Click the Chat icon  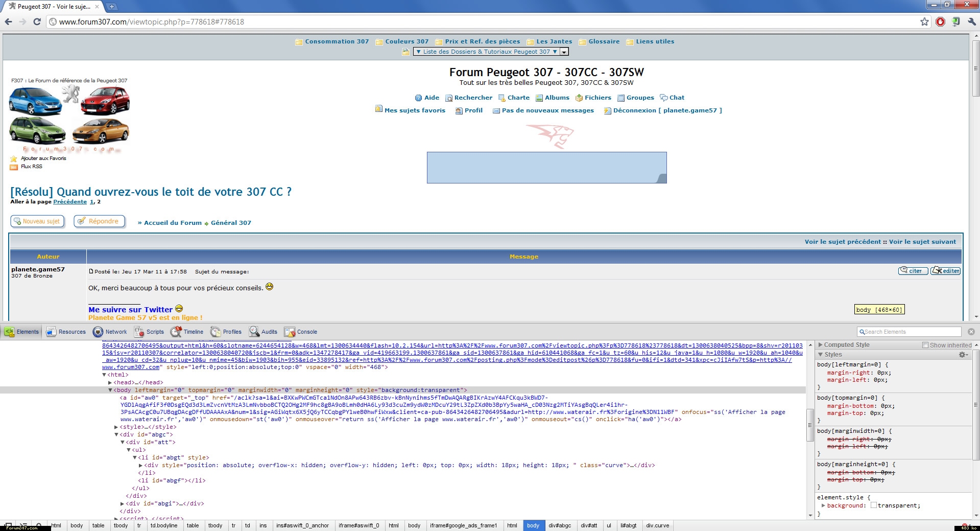click(x=664, y=98)
